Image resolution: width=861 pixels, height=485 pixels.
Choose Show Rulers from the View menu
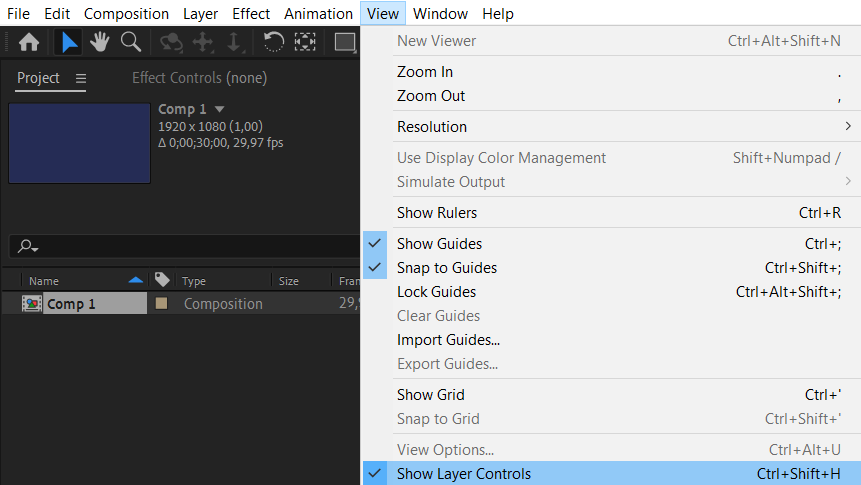[x=437, y=213]
